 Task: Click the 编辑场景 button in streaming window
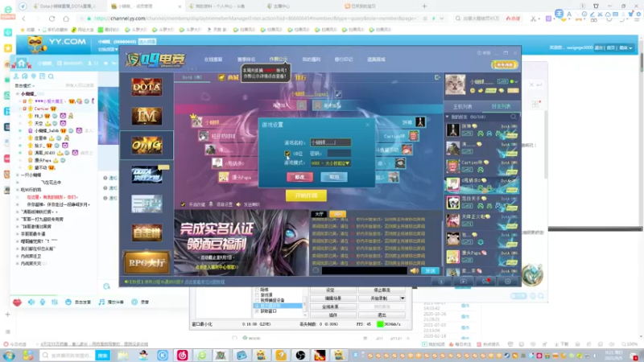pyautogui.click(x=332, y=298)
